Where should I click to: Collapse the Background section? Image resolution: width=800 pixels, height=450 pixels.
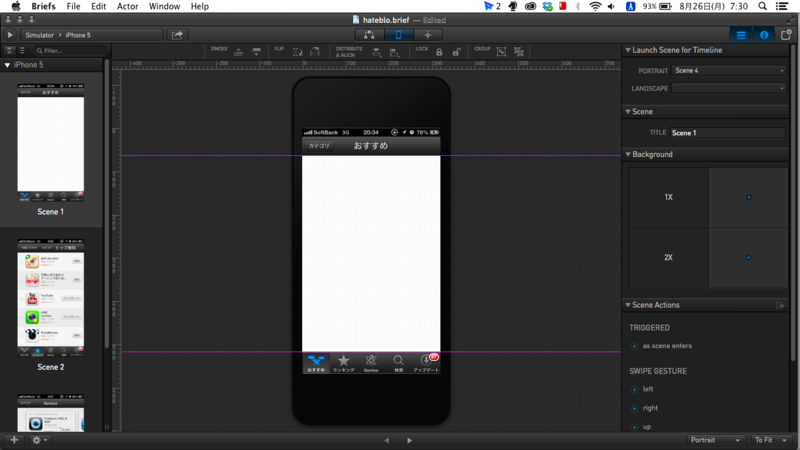[628, 154]
